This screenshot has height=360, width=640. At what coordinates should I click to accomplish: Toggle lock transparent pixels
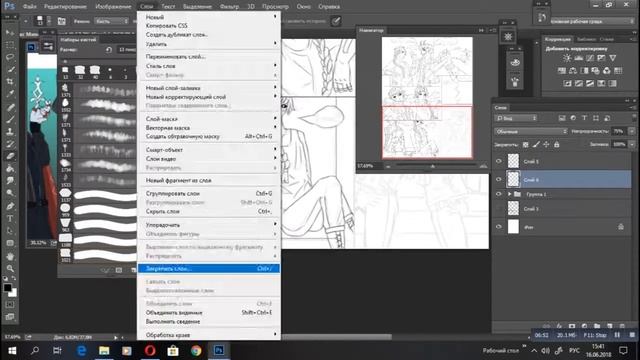pos(525,144)
